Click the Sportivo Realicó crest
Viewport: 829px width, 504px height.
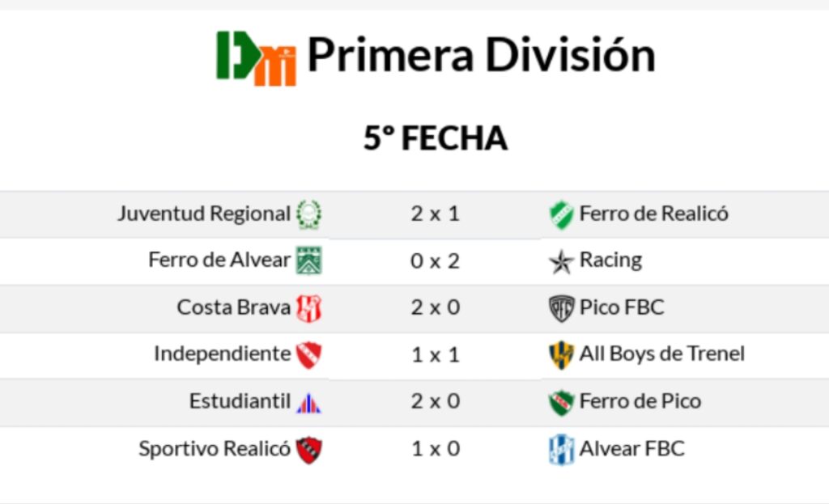(308, 449)
